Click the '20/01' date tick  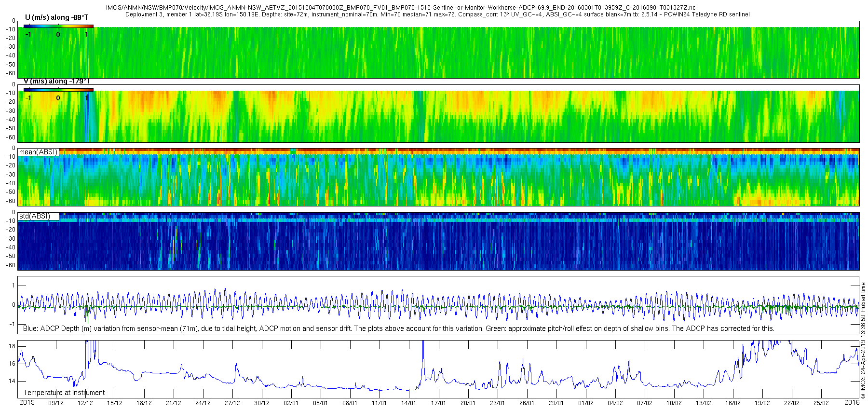[x=468, y=403]
